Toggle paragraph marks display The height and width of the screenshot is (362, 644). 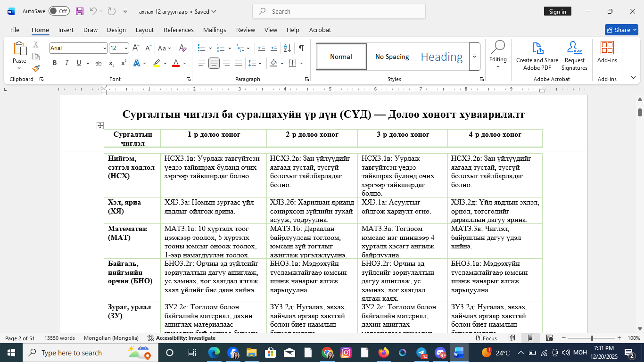[301, 48]
